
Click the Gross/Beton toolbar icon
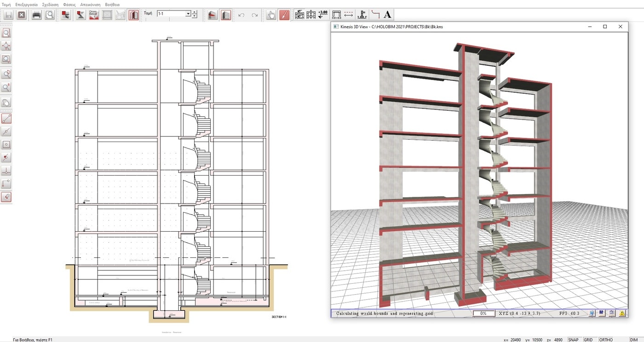coord(94,15)
